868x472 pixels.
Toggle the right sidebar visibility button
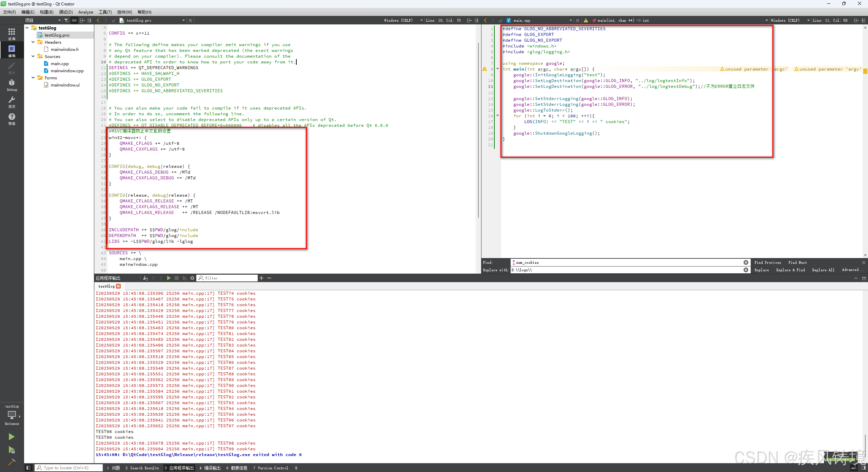point(864,468)
